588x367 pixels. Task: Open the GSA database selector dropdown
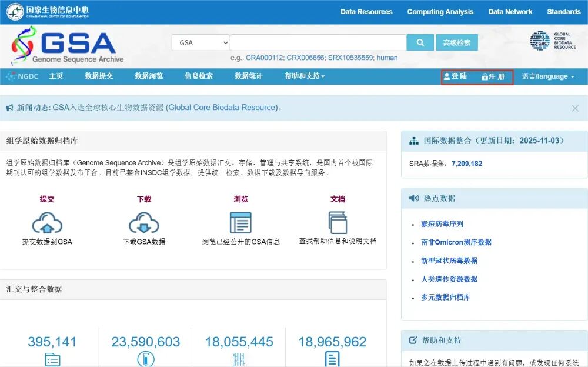click(201, 42)
